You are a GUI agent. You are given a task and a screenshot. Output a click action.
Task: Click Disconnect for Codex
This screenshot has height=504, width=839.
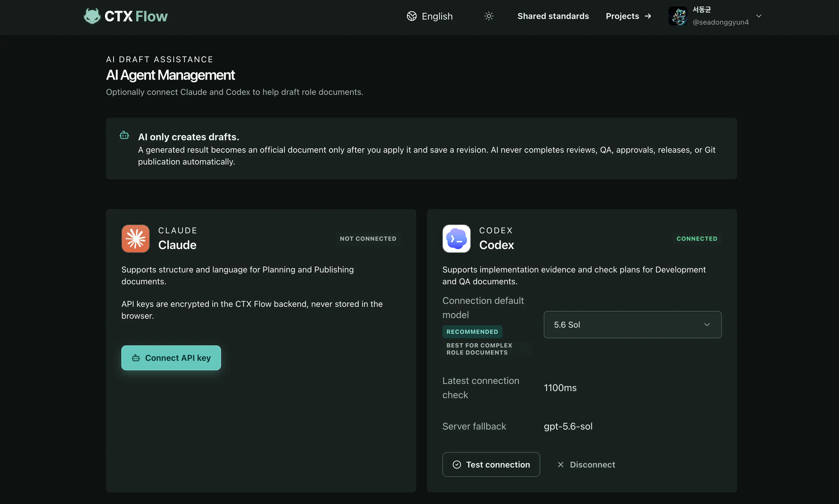586,464
